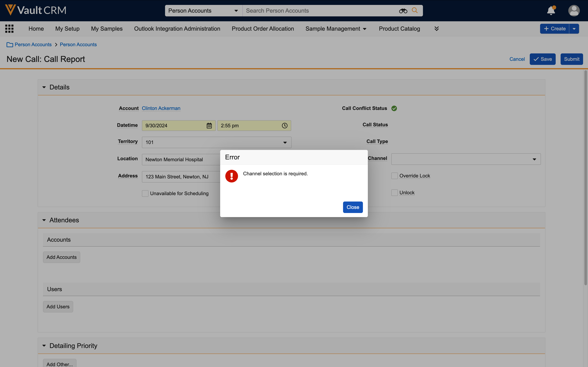Screen dimensions: 588x367
Task: Click the binoculars advanced search icon
Action: click(403, 11)
